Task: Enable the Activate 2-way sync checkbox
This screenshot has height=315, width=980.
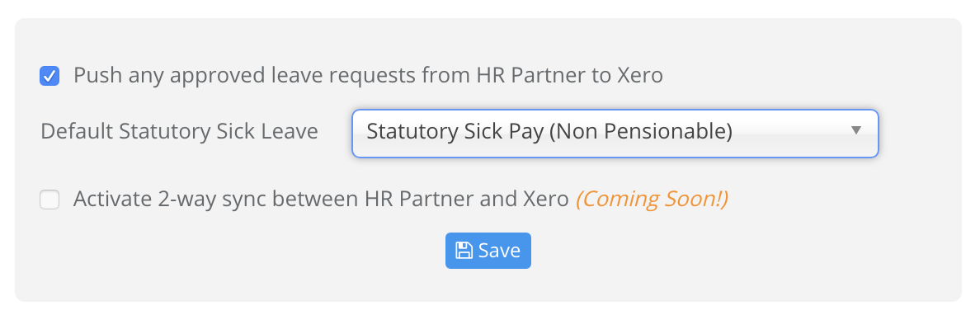Action: 49,200
